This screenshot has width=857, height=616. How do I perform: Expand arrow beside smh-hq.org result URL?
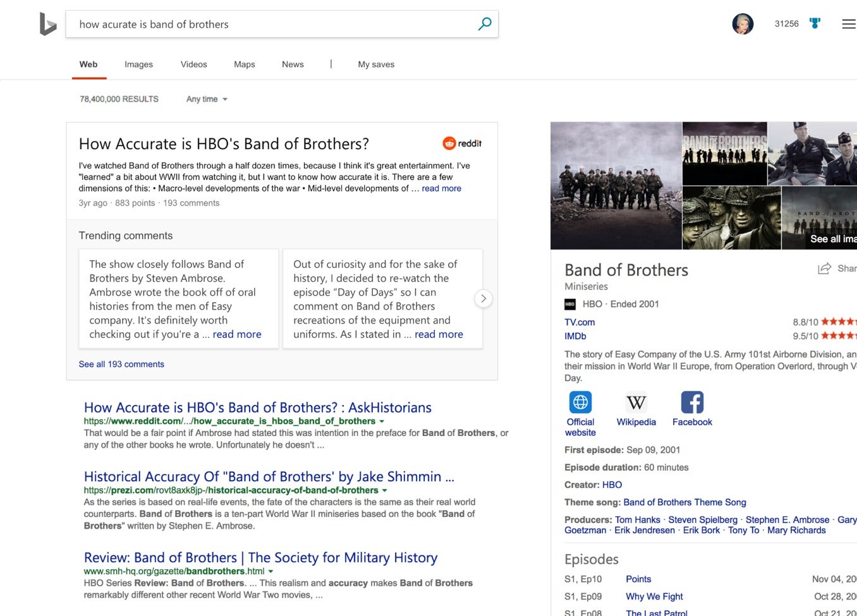[x=270, y=571]
